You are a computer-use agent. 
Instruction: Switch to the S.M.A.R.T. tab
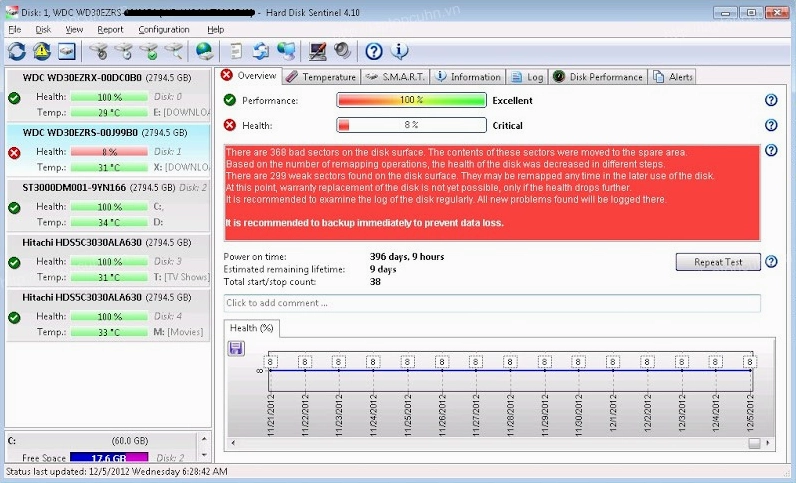pyautogui.click(x=395, y=77)
